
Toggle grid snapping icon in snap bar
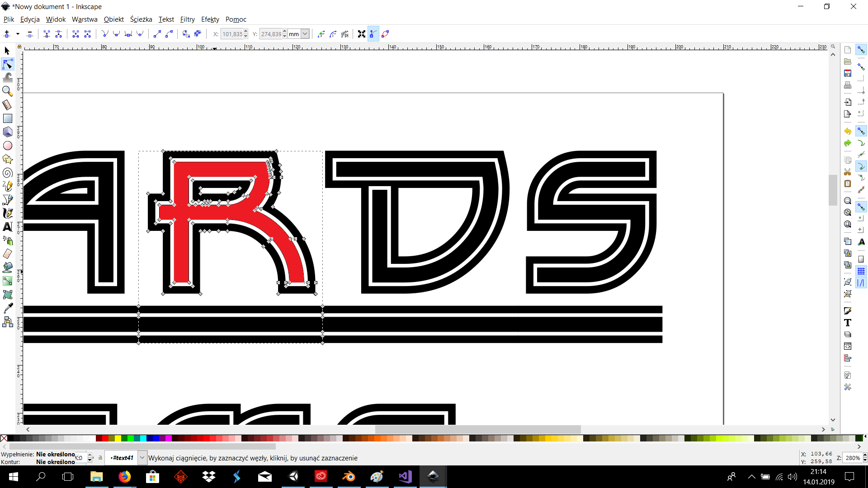[861, 271]
